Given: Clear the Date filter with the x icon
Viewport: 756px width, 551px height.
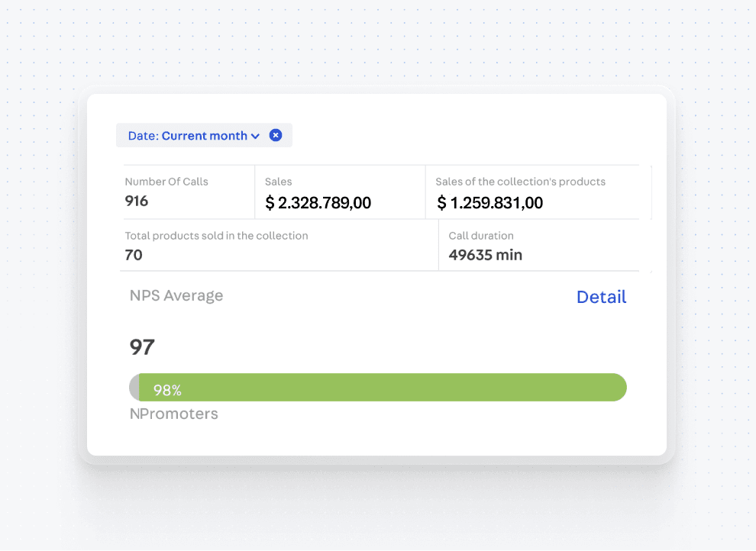Looking at the screenshot, I should [276, 135].
